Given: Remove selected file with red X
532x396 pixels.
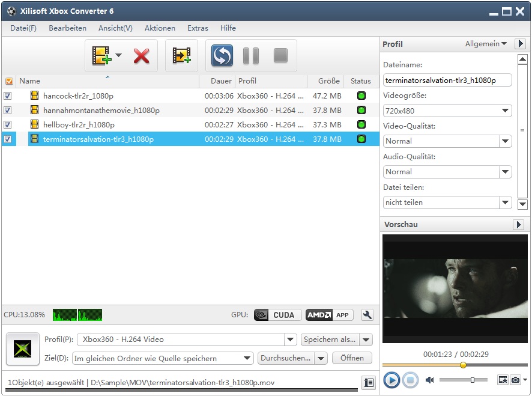Looking at the screenshot, I should click(x=142, y=56).
